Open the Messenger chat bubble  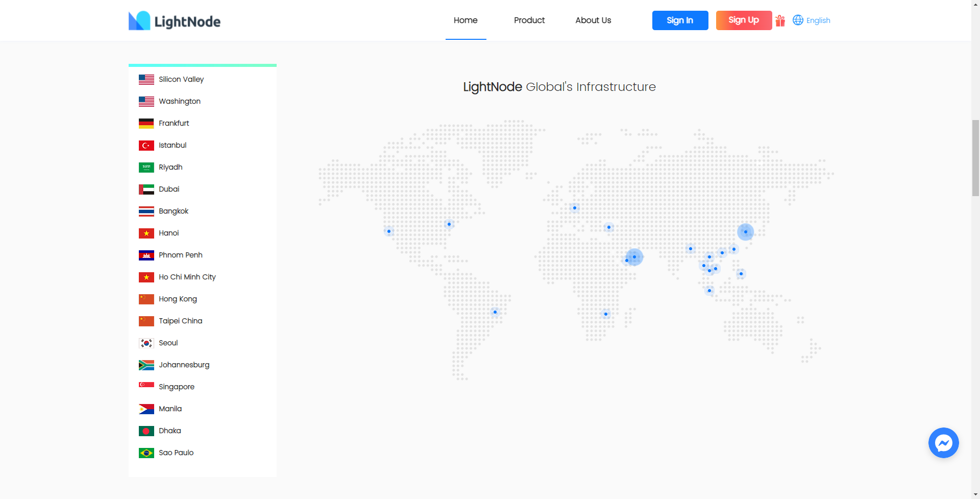tap(943, 442)
